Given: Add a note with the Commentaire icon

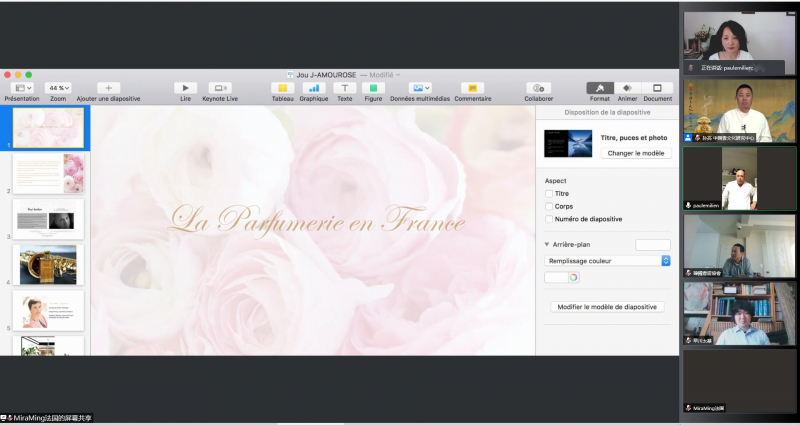Looking at the screenshot, I should tap(472, 88).
